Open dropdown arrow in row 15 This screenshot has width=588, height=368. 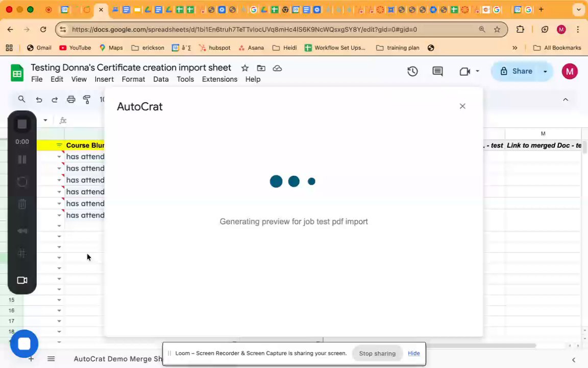point(59,300)
